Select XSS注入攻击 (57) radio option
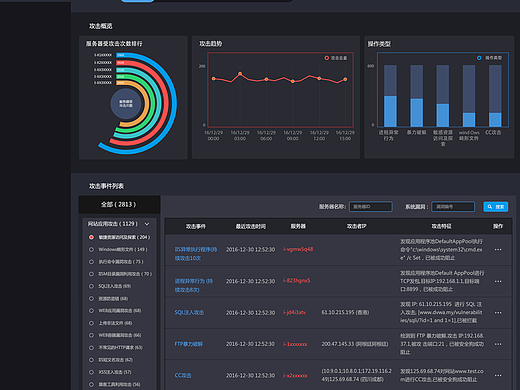Screen dimensions: 520x390 click(x=91, y=372)
